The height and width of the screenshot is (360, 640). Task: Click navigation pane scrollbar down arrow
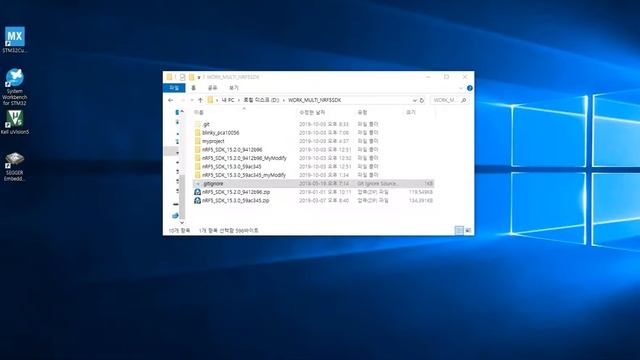point(182,223)
